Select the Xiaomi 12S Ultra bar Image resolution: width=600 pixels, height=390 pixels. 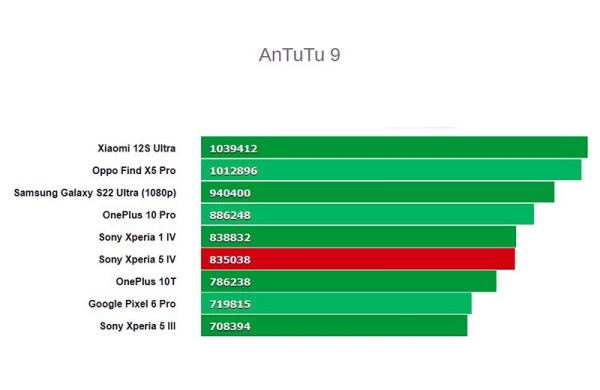(x=394, y=147)
